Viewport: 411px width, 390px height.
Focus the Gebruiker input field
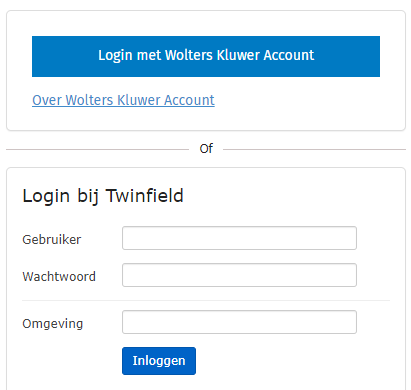239,238
